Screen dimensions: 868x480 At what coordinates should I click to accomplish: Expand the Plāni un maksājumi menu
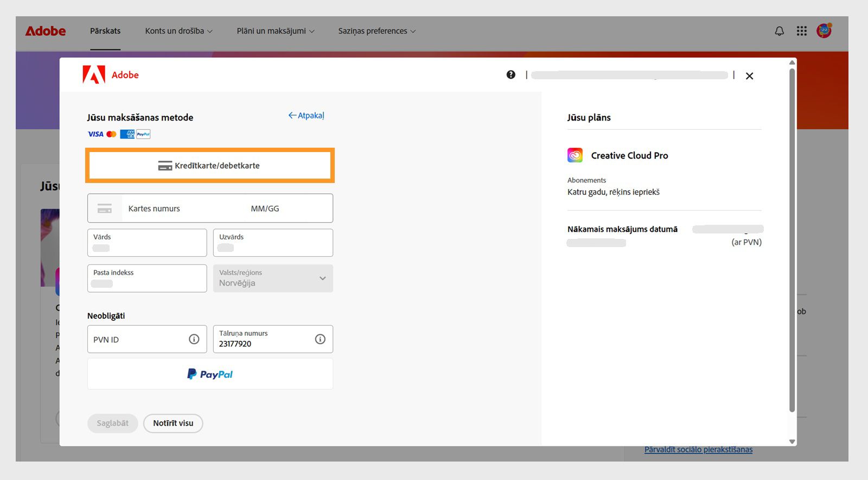pyautogui.click(x=276, y=31)
